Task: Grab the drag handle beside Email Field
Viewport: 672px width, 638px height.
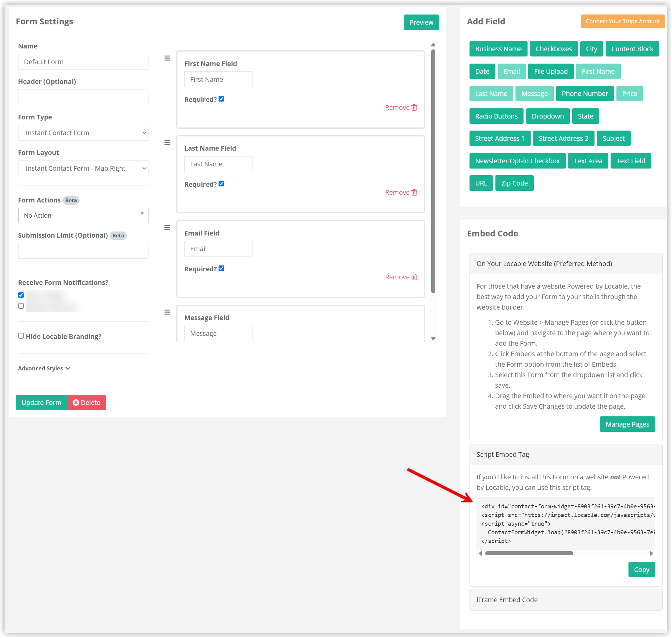Action: tap(167, 227)
